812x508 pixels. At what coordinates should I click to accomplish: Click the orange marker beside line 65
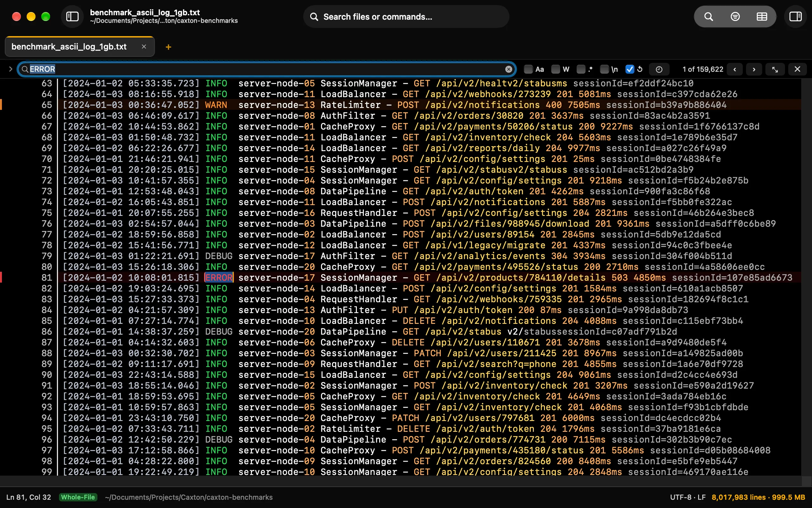click(1, 105)
